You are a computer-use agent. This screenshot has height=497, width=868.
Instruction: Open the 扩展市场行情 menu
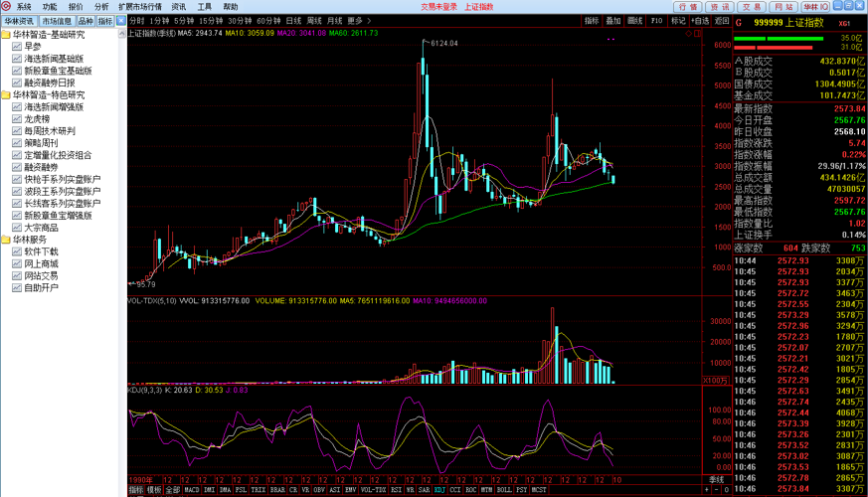click(x=139, y=6)
